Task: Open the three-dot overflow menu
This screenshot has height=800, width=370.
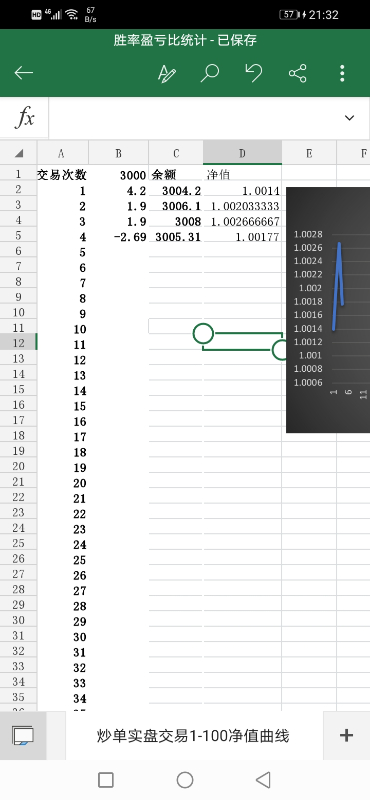Action: [342, 73]
